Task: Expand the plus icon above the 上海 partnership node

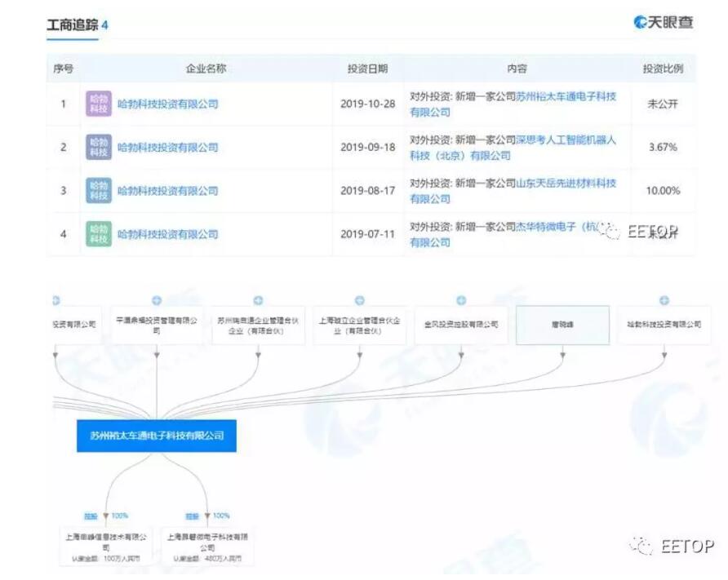Action: (x=360, y=301)
